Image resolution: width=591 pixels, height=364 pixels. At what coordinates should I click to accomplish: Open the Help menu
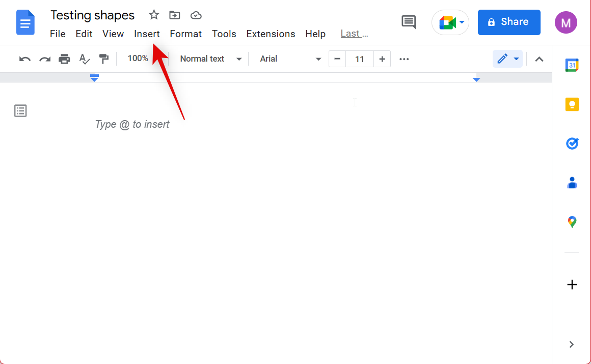tap(315, 34)
